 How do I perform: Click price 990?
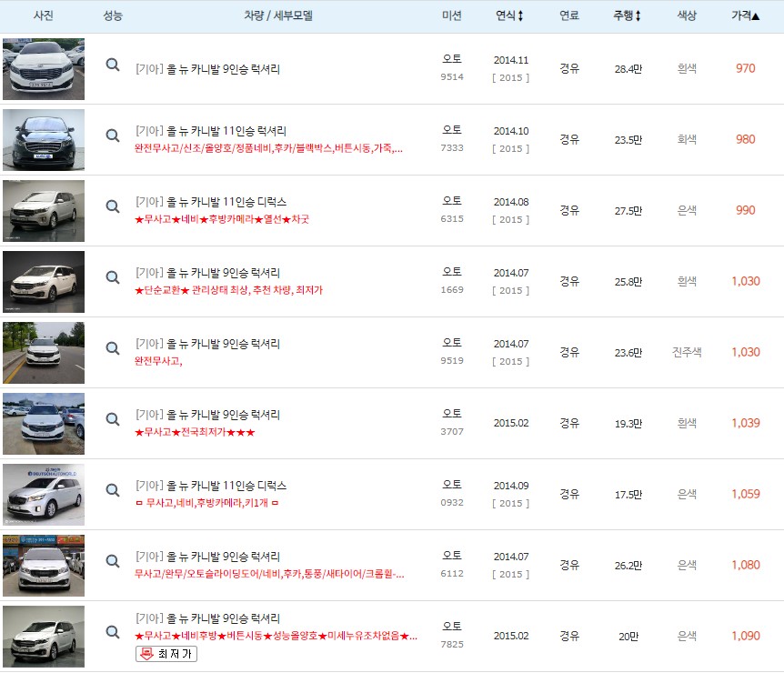(745, 210)
